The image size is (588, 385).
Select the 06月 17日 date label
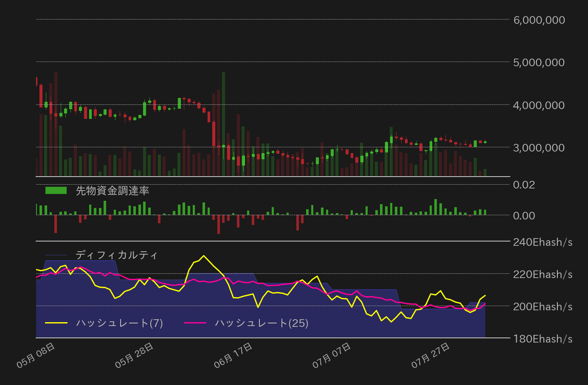(234, 355)
